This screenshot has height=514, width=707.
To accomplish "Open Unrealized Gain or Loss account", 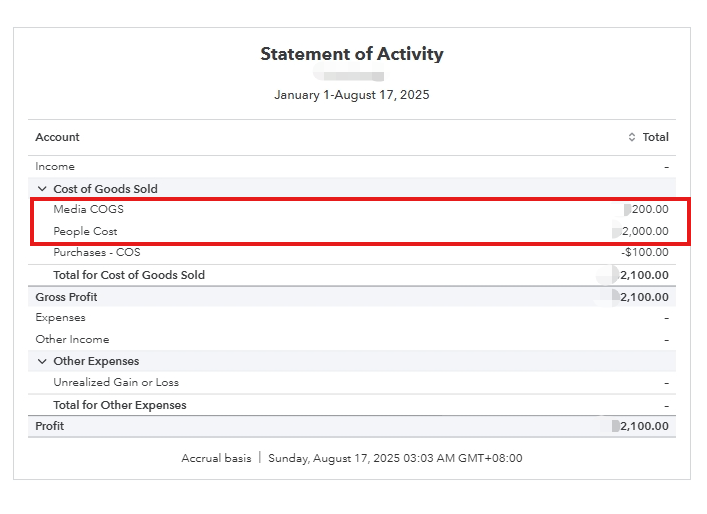I will point(116,382).
